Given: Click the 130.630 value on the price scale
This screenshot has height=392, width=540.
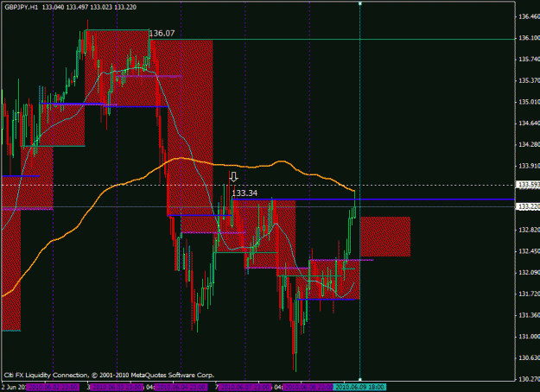Looking at the screenshot, I should pos(530,358).
